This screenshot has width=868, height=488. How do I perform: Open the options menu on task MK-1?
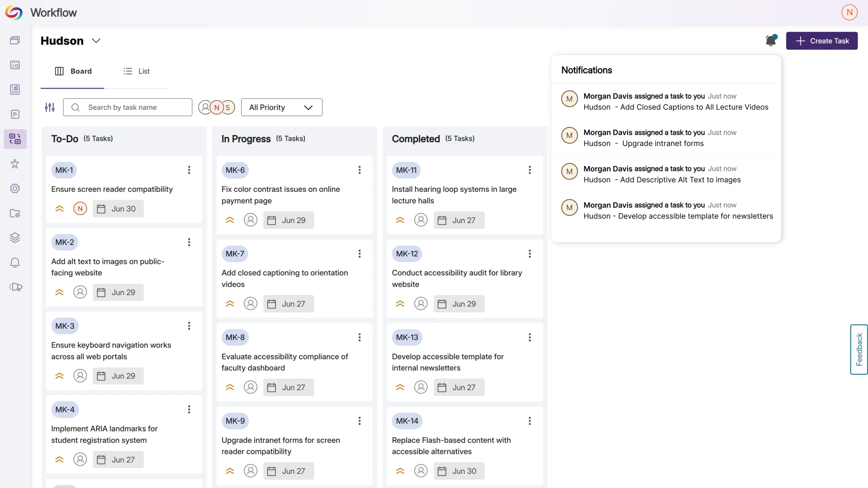(x=189, y=170)
